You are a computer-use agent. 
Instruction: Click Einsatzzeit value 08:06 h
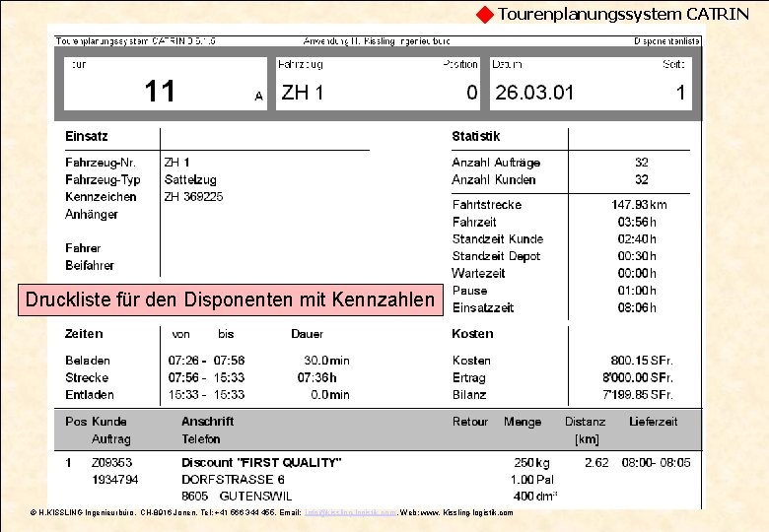click(637, 307)
